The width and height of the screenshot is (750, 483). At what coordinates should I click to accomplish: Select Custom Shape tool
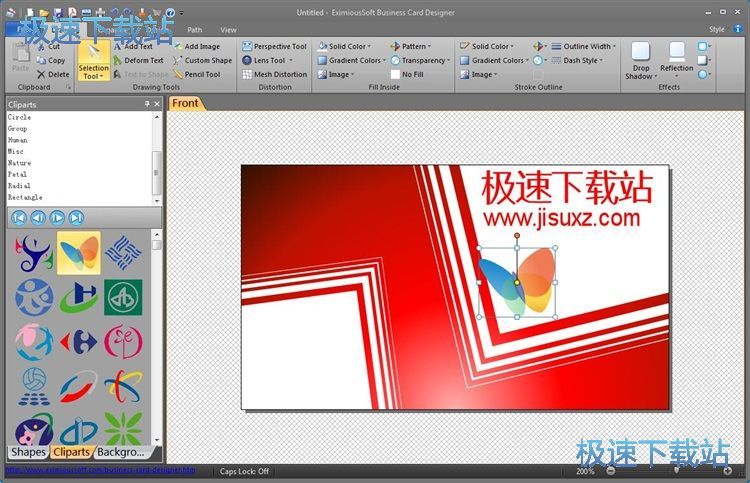tap(202, 60)
